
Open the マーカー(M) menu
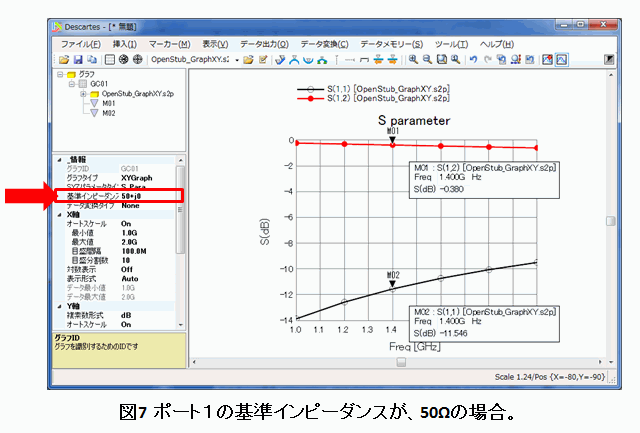click(170, 44)
